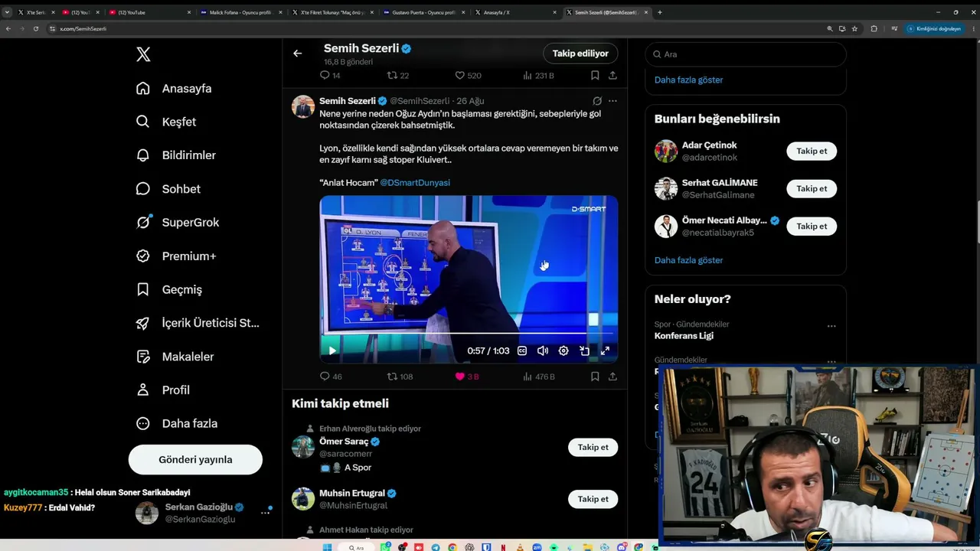
Task: Follow Serhat GALİMANE with Takip et
Action: [x=812, y=188]
